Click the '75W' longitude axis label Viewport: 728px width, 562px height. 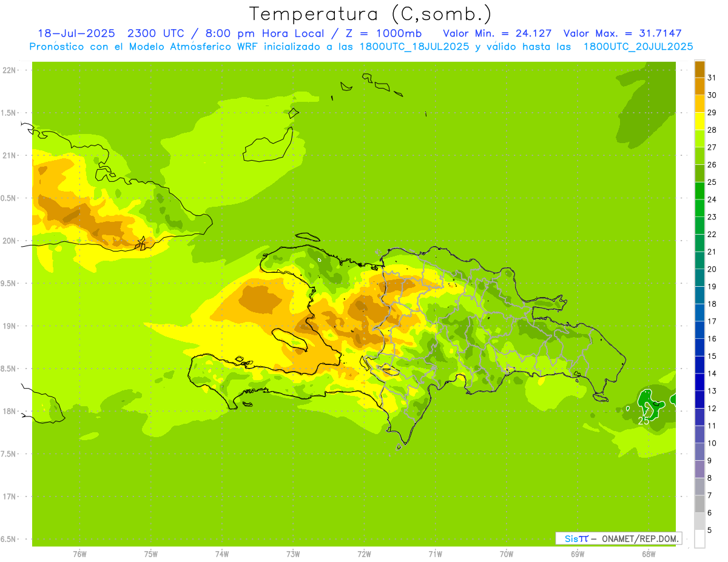click(150, 554)
